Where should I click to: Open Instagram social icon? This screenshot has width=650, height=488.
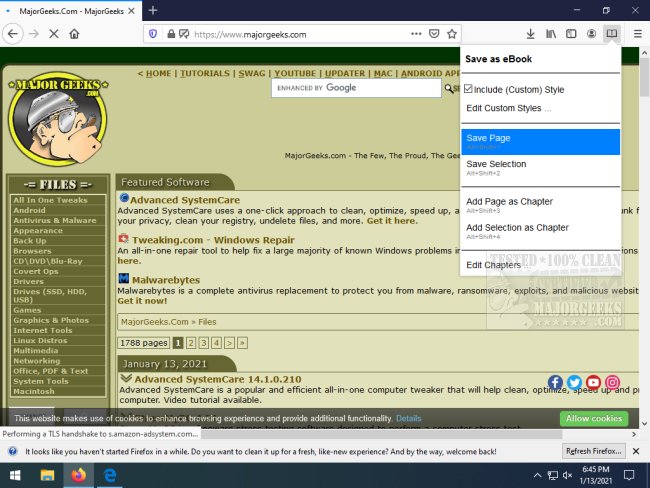[612, 382]
